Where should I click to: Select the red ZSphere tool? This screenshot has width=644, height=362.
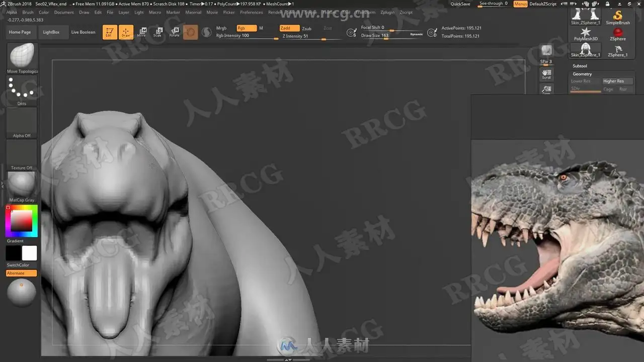tap(618, 34)
